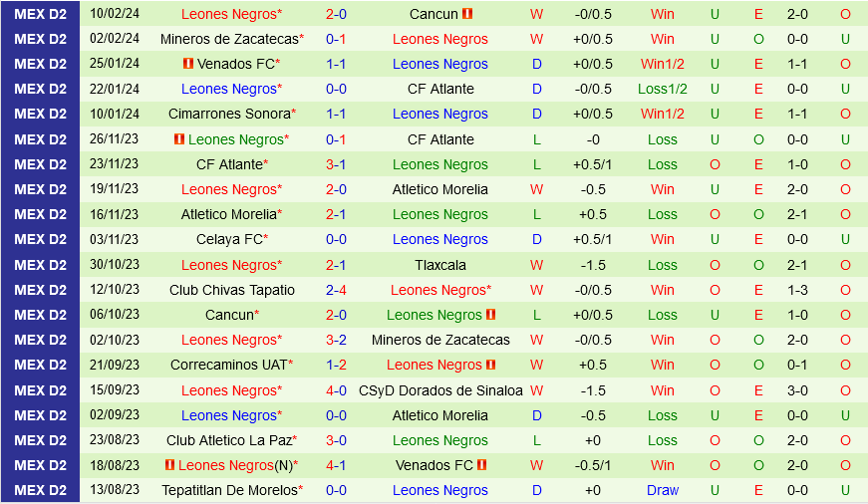Viewport: 868px width, 504px height.
Task: Select the Club Atletico La Paz team
Action: [229, 440]
